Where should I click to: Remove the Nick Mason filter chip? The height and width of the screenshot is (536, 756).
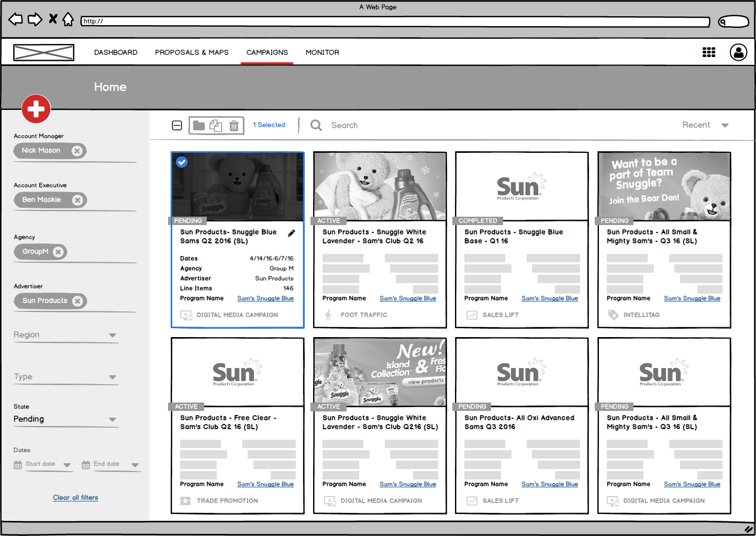pos(77,151)
